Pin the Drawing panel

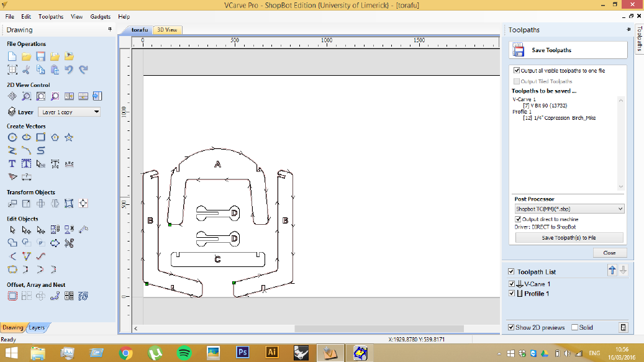click(x=110, y=29)
